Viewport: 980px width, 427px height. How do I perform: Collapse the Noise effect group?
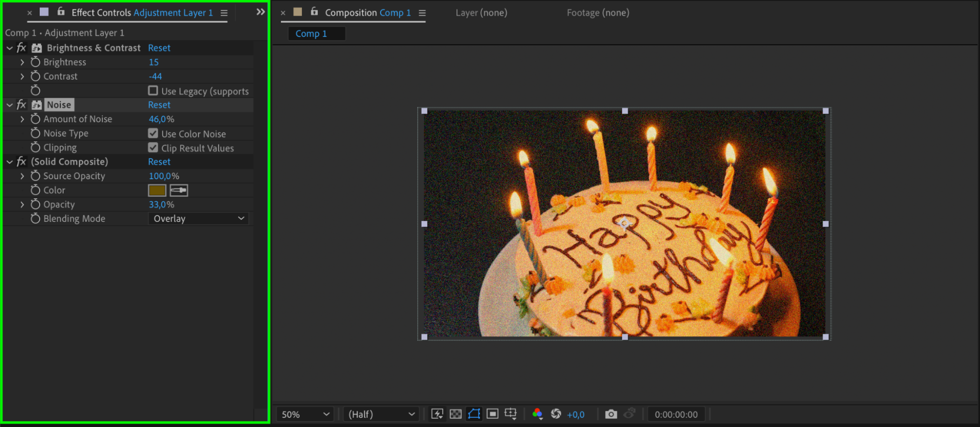pyautogui.click(x=10, y=105)
